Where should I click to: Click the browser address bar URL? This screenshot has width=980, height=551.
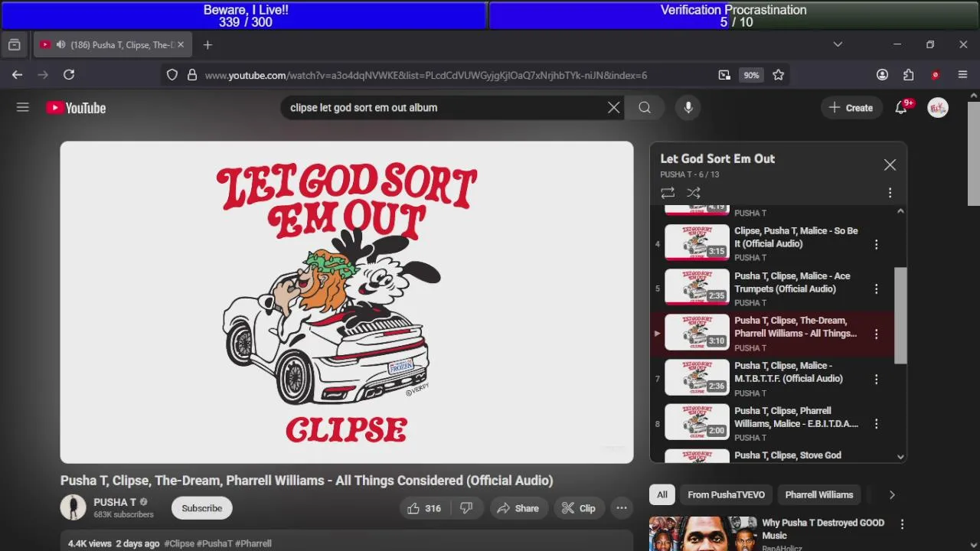[426, 75]
